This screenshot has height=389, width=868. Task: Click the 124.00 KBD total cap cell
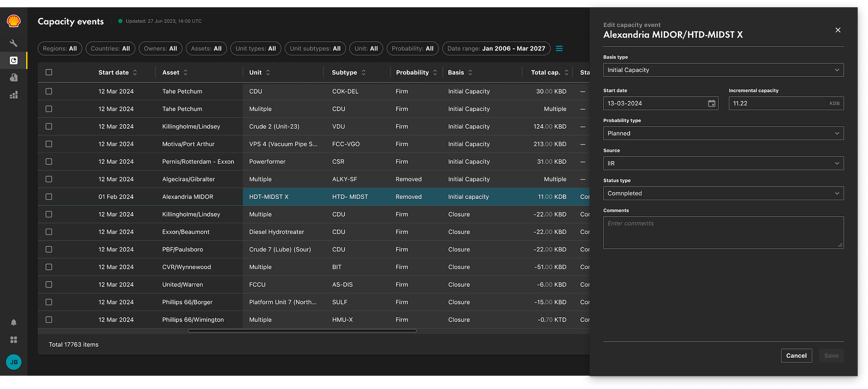[550, 127]
